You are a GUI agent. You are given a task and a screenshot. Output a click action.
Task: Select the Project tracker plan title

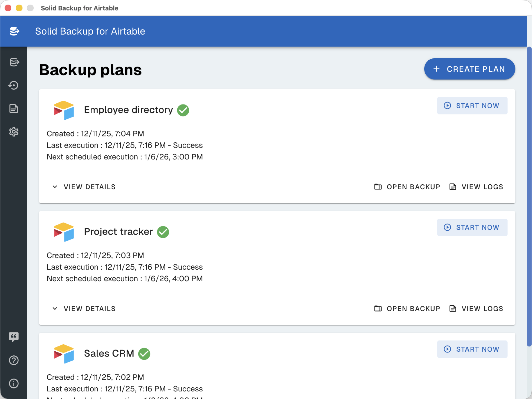tap(118, 232)
